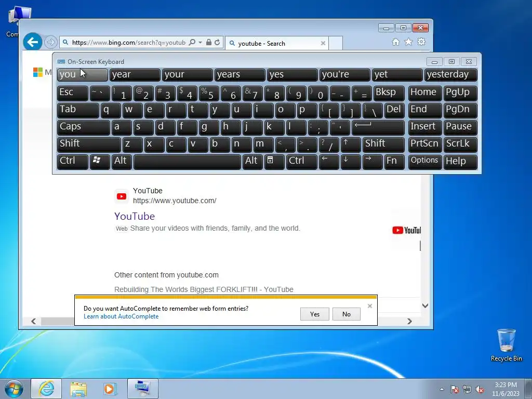Toggle the right Ctrl key
The height and width of the screenshot is (399, 532).
(302, 162)
